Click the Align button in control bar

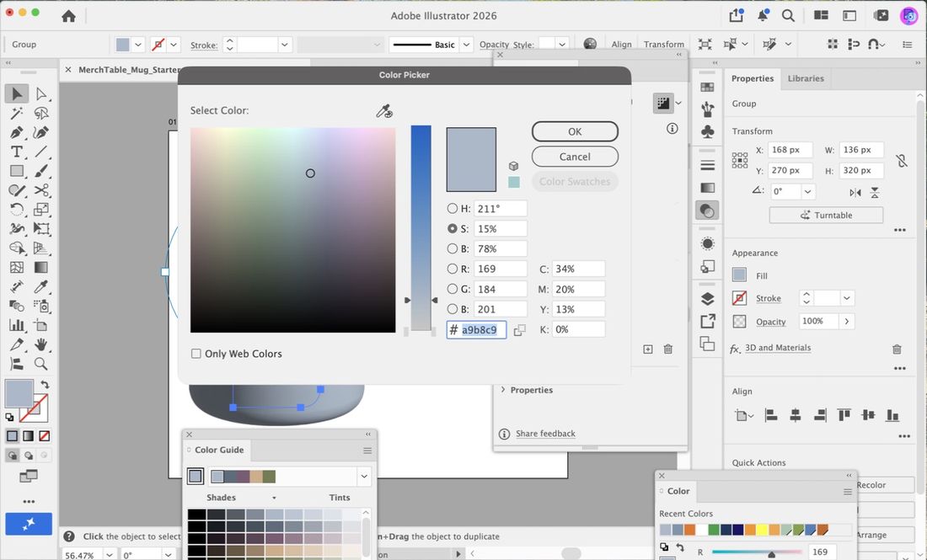click(x=621, y=45)
